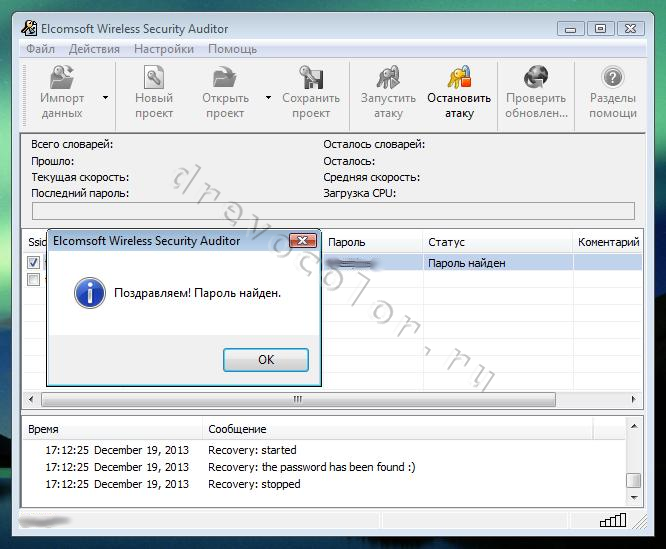The width and height of the screenshot is (666, 549).
Task: Select the Recovery: stopped log entry
Action: [254, 484]
